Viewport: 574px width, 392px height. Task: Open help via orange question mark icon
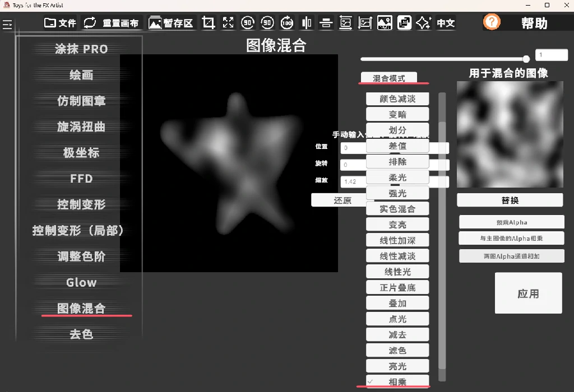[492, 22]
